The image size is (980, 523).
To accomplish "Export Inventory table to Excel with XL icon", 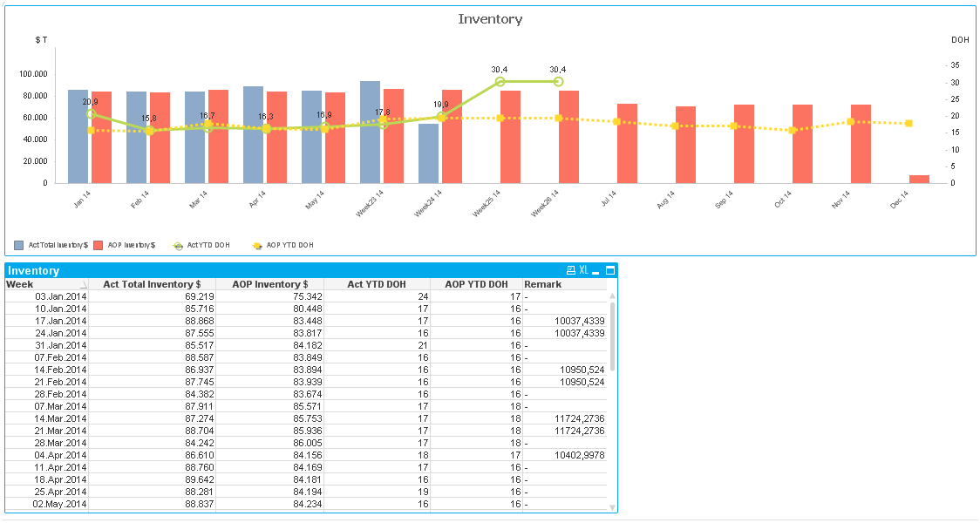I will (583, 270).
